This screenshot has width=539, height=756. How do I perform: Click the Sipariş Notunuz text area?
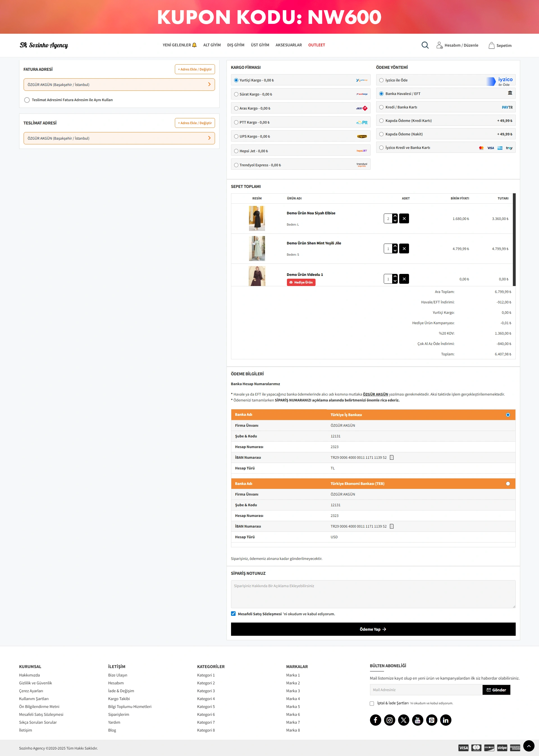click(x=373, y=594)
